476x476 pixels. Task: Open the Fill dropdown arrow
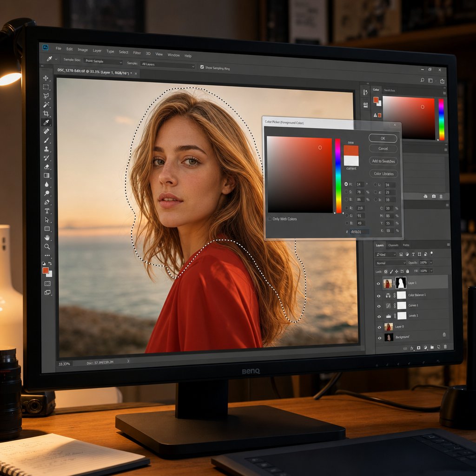(431, 270)
